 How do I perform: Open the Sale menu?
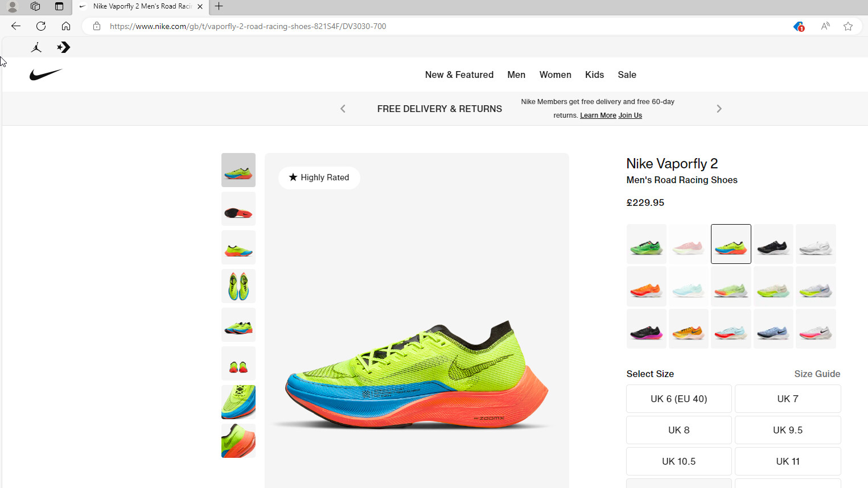pyautogui.click(x=627, y=75)
